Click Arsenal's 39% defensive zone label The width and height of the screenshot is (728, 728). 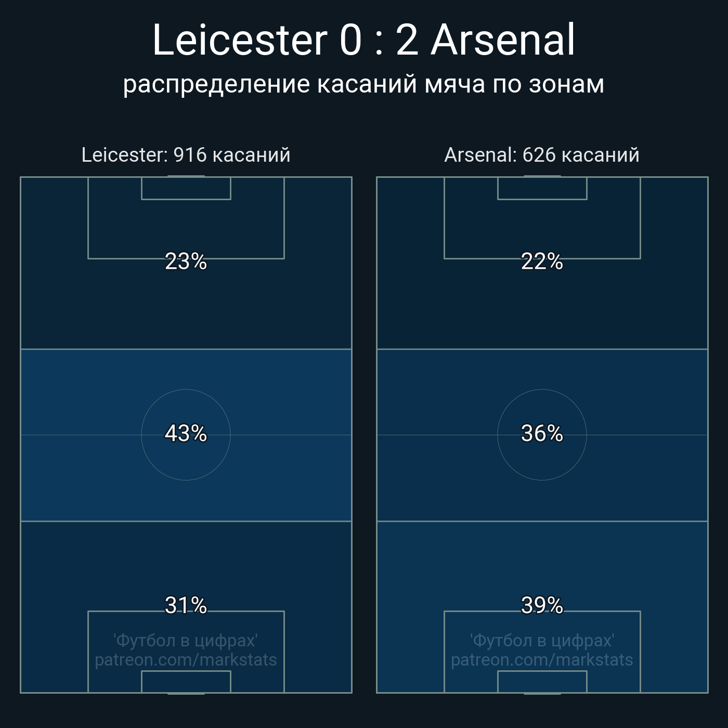click(542, 605)
